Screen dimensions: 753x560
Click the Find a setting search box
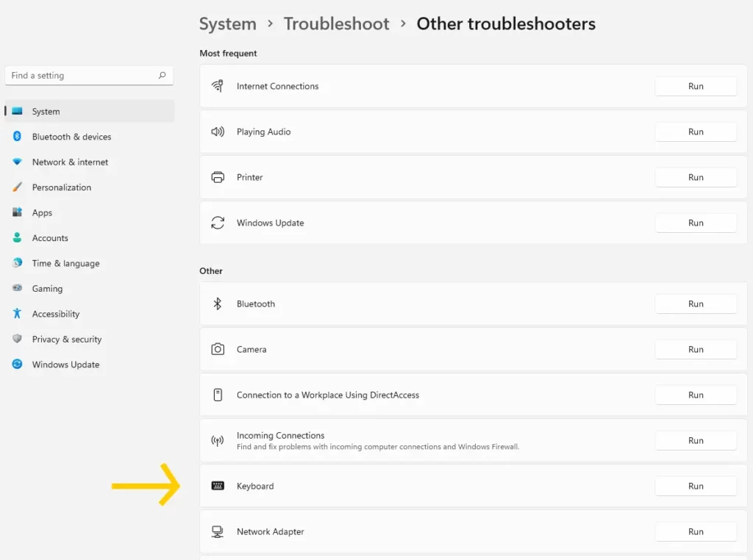(x=89, y=76)
